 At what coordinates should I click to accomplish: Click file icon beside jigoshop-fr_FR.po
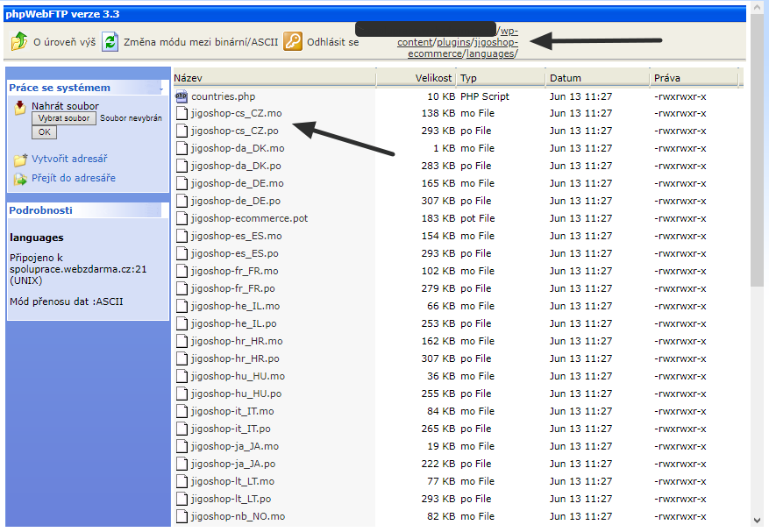[x=182, y=288]
